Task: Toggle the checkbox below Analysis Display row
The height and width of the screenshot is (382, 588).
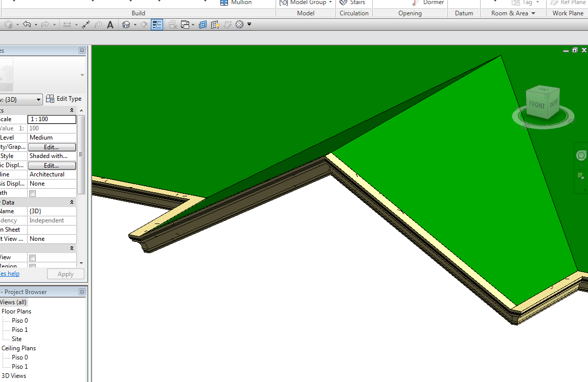Action: tap(33, 193)
